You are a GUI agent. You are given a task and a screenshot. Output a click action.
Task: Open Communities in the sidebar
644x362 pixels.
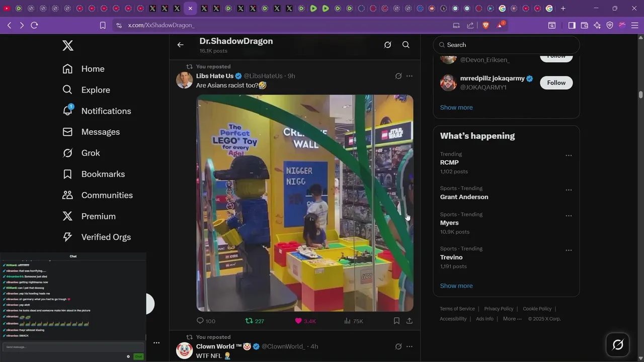click(x=98, y=195)
